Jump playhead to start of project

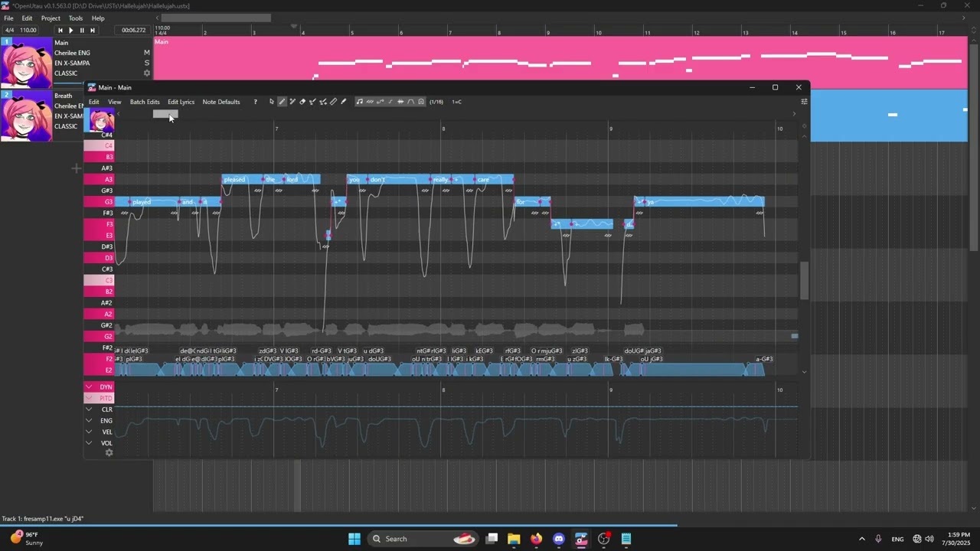pyautogui.click(x=60, y=31)
